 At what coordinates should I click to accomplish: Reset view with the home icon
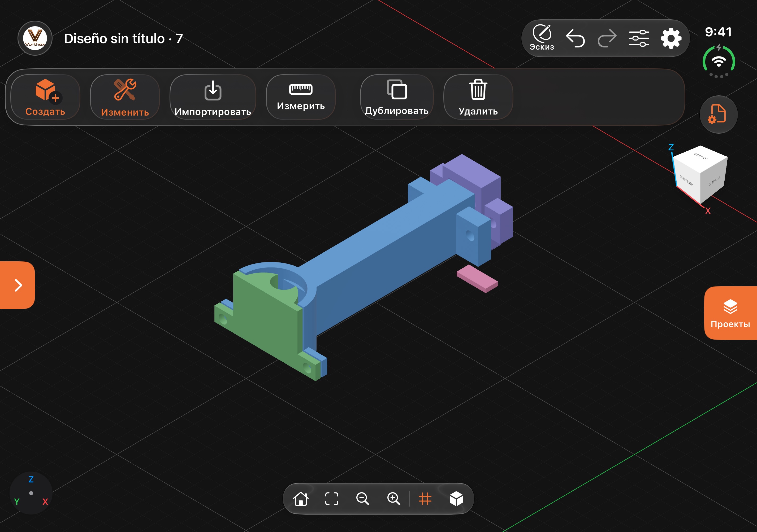pyautogui.click(x=301, y=498)
